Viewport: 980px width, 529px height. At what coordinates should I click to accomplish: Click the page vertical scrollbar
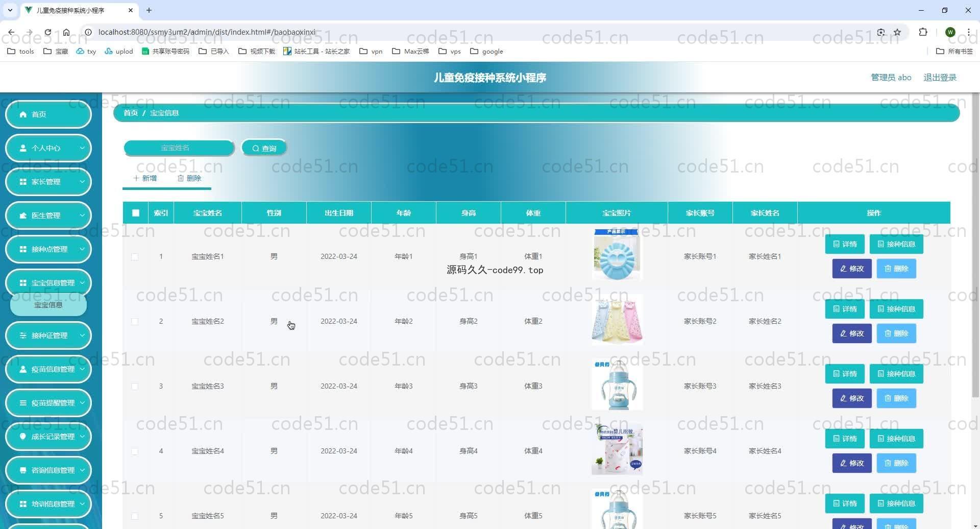point(975,245)
